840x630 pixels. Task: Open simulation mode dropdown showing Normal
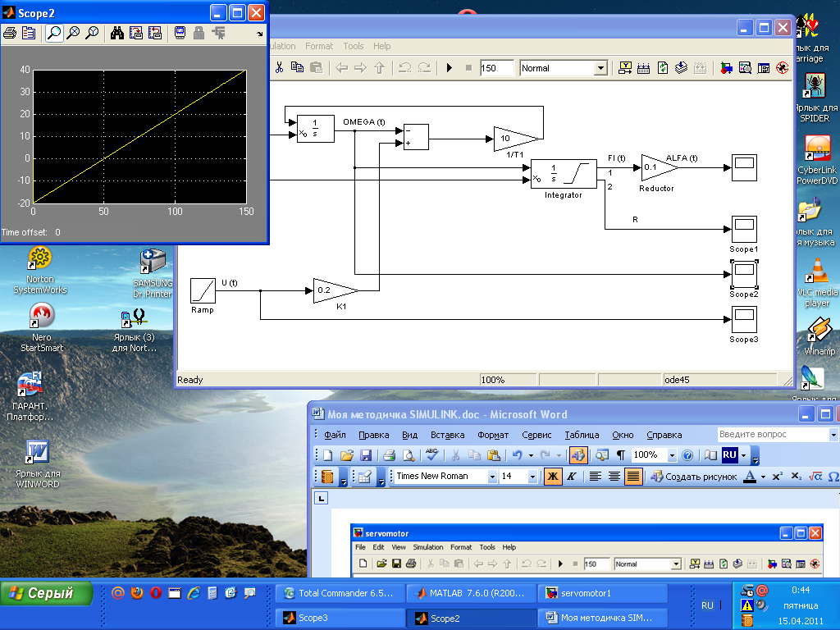coord(600,68)
